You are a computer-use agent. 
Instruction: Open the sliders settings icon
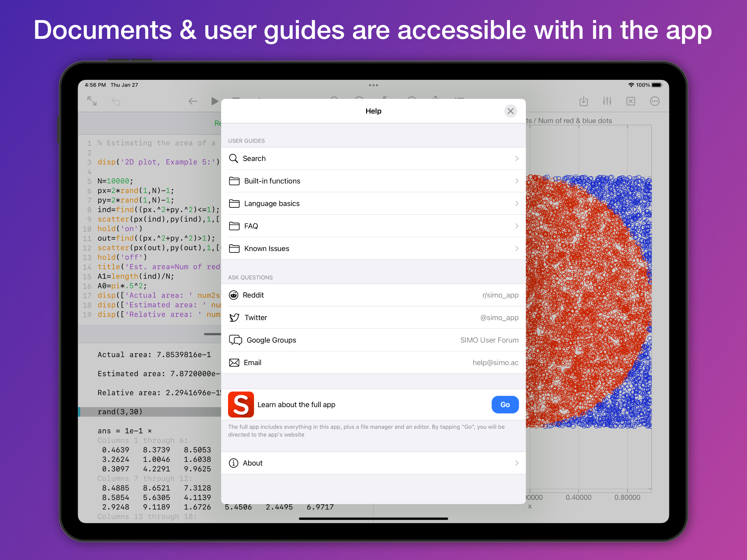click(607, 101)
